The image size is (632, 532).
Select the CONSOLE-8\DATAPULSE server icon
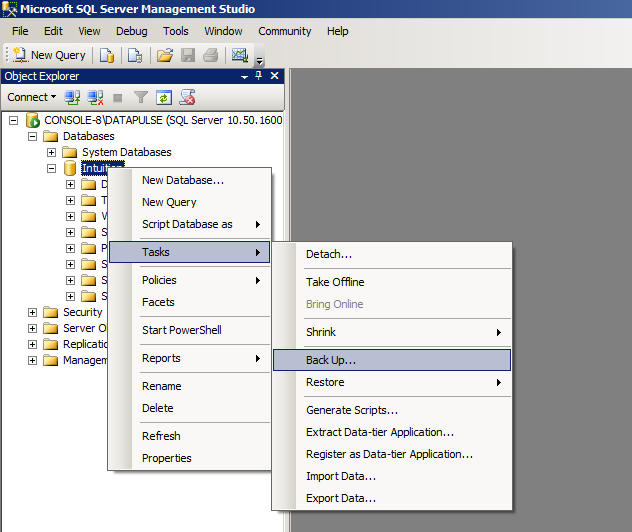[33, 120]
